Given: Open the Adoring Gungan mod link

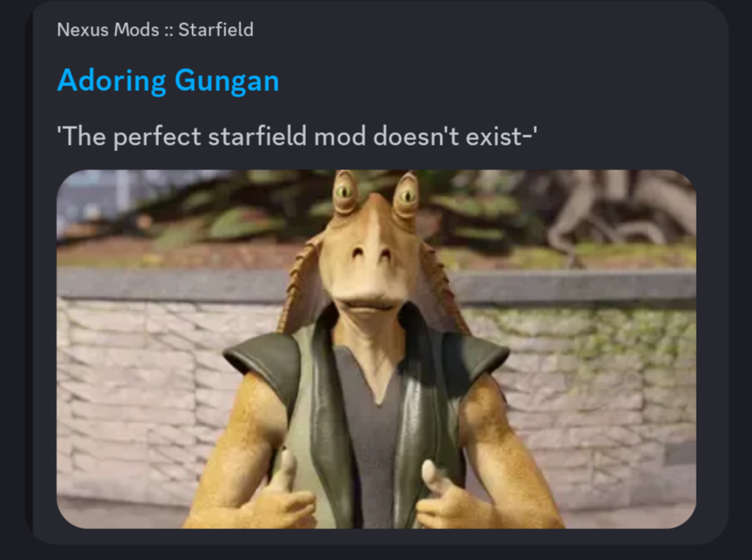Looking at the screenshot, I should (168, 80).
